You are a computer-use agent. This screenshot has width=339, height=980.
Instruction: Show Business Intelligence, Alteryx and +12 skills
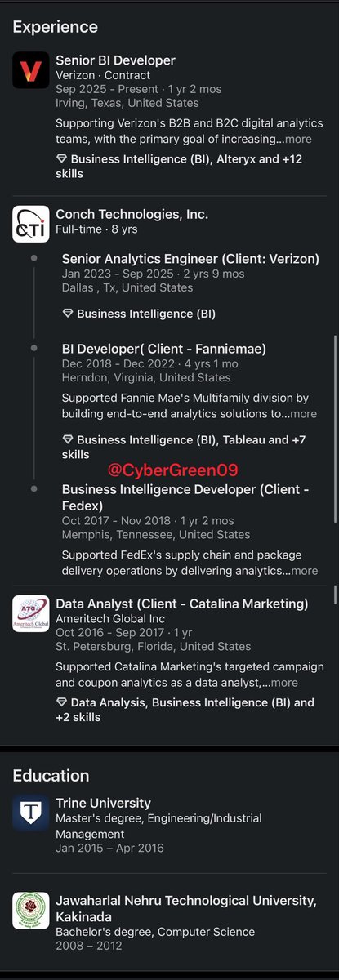coord(180,167)
